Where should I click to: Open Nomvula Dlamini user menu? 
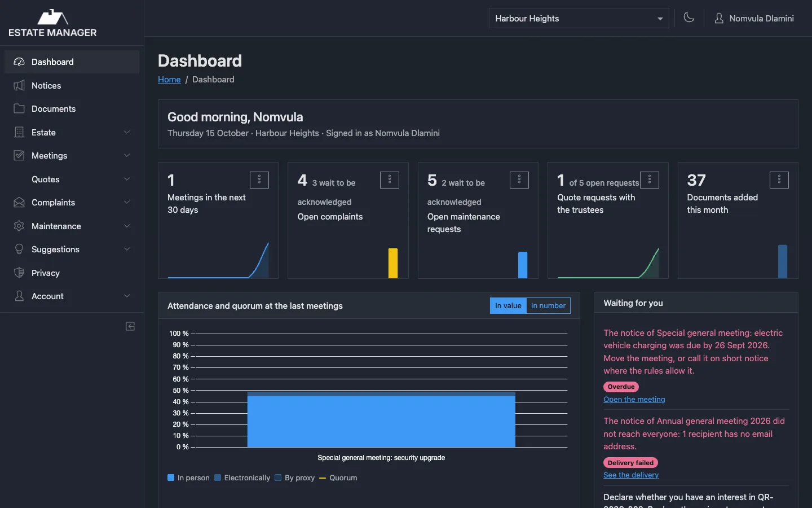click(x=754, y=18)
